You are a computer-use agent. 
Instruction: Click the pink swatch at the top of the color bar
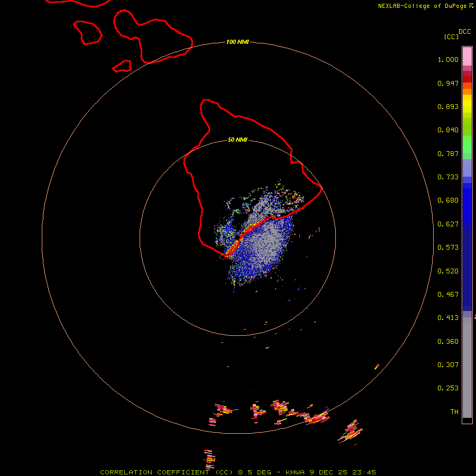(467, 57)
